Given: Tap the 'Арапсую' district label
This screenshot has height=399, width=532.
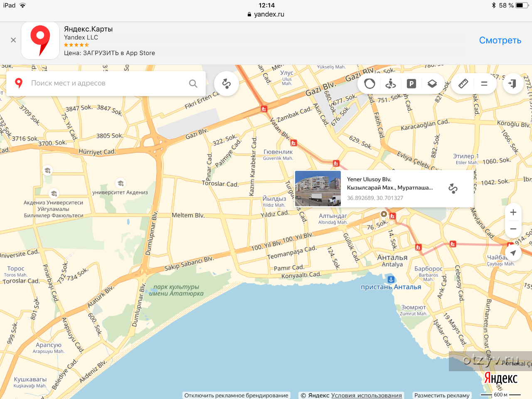Looking at the screenshot, I should [49, 345].
